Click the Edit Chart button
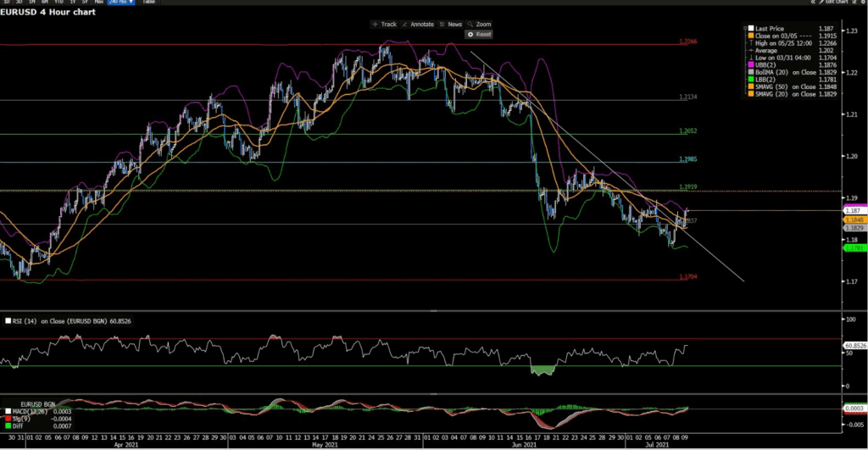The height and width of the screenshot is (450, 868). (x=836, y=2)
